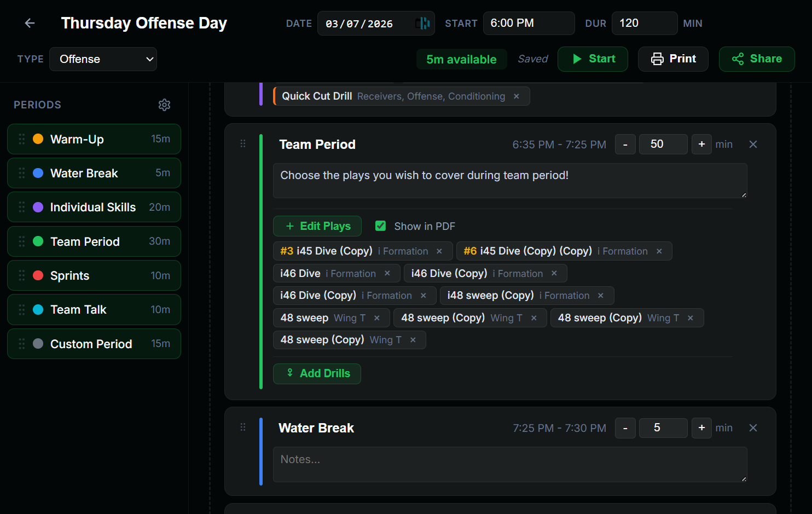
Task: Select the Team Period item in sidebar
Action: point(94,241)
